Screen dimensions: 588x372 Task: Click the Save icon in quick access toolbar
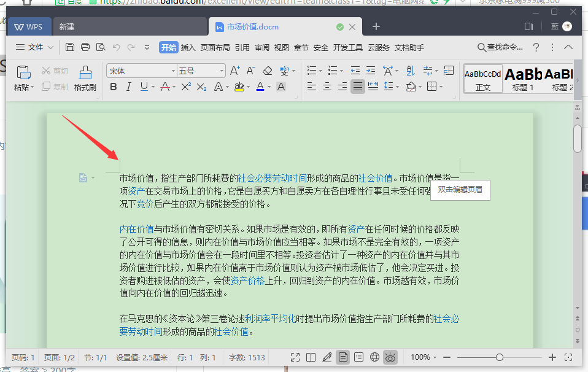70,47
